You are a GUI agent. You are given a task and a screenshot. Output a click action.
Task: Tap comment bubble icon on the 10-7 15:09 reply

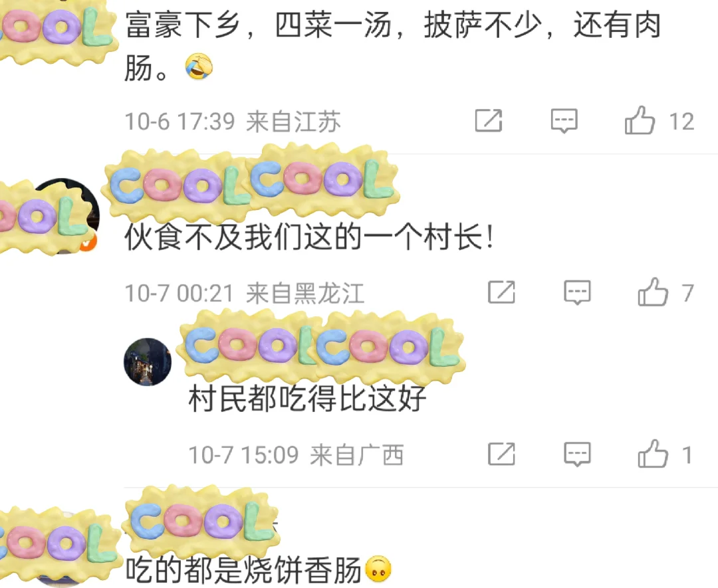577,454
